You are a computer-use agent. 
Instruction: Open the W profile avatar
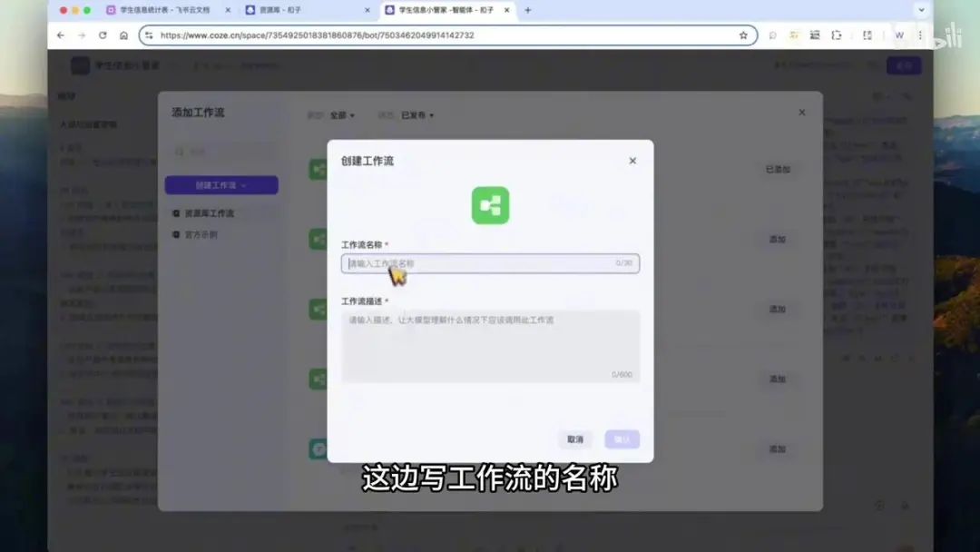(x=899, y=35)
